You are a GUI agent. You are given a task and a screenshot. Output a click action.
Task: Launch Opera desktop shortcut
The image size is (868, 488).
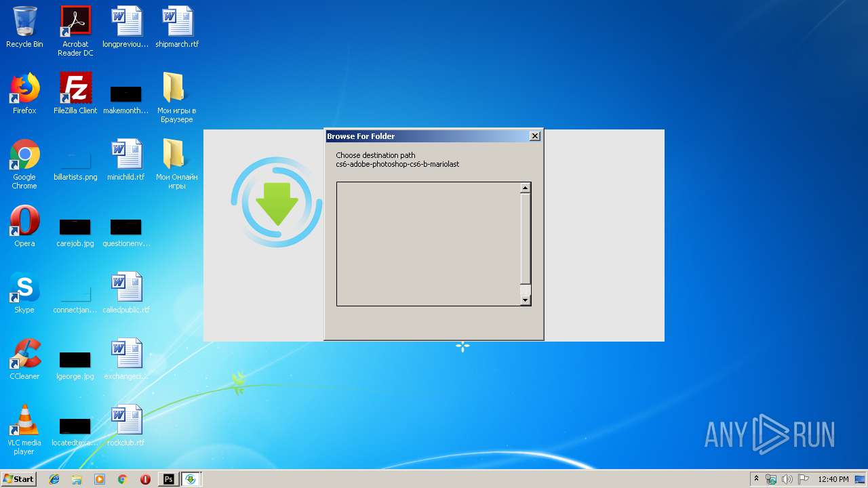pyautogui.click(x=24, y=226)
